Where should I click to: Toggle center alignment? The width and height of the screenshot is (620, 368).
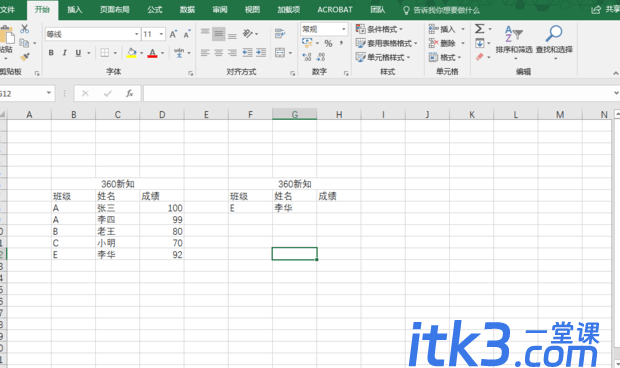click(x=219, y=53)
